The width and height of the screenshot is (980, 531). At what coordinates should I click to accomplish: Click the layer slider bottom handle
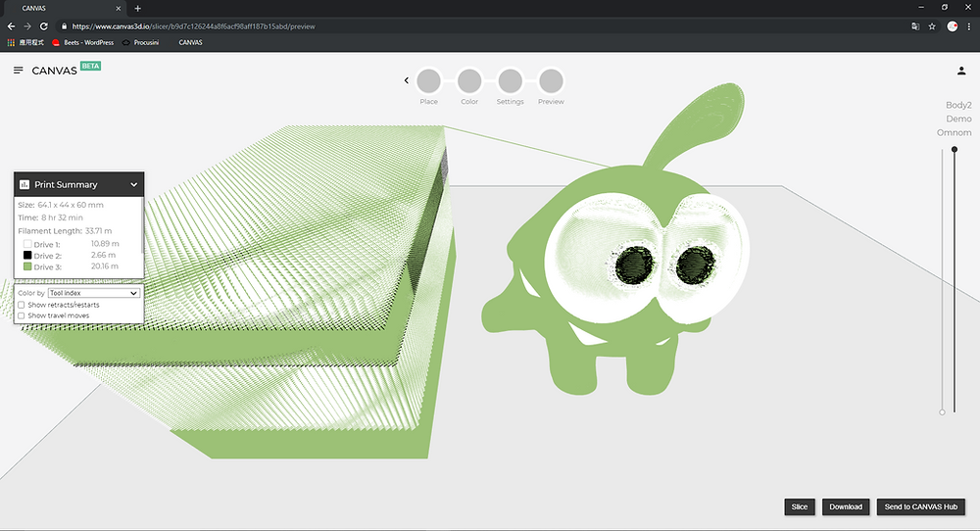[x=942, y=412]
